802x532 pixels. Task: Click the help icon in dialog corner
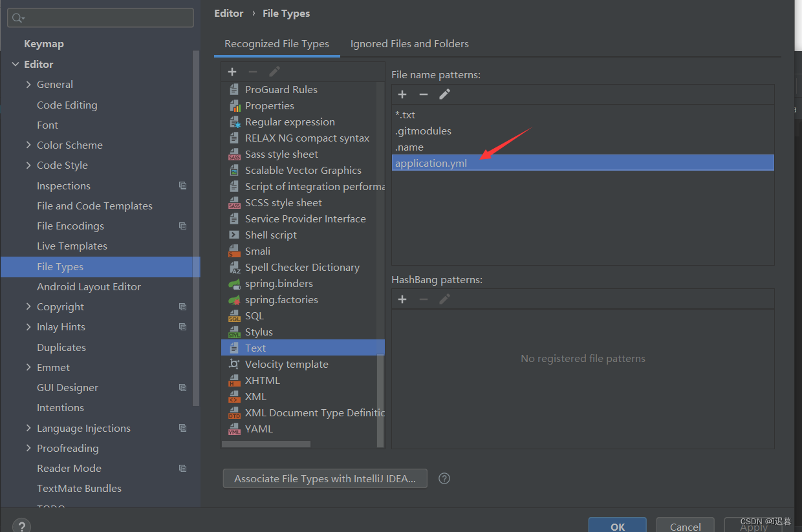pos(21,527)
